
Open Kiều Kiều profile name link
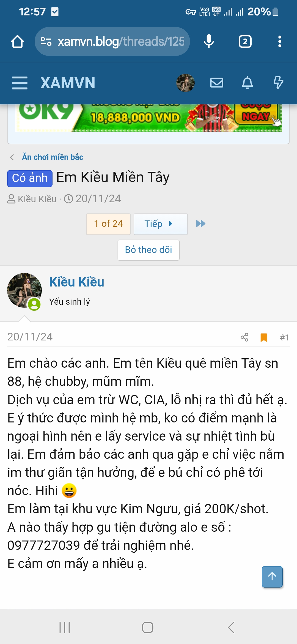[77, 282]
